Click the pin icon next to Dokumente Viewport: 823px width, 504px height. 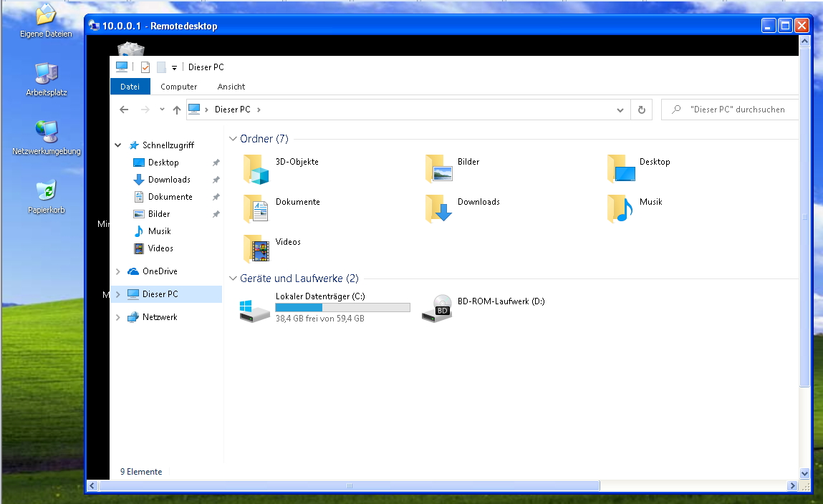pyautogui.click(x=216, y=197)
